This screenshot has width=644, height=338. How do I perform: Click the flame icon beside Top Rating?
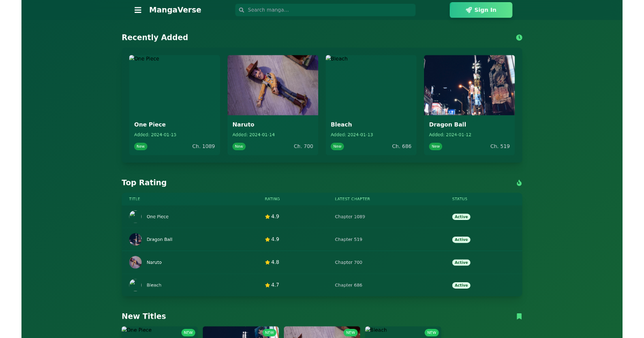click(518, 182)
